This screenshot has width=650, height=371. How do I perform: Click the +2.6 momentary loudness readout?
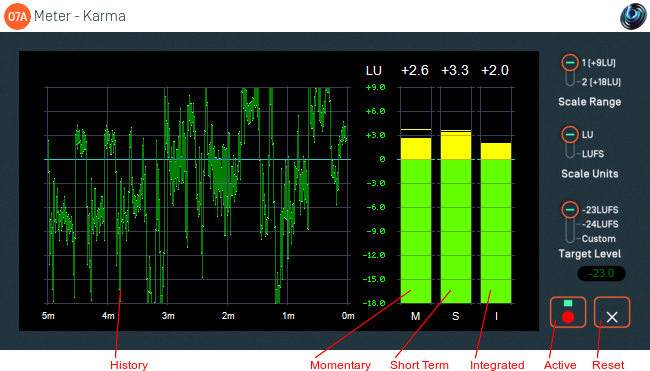point(415,70)
